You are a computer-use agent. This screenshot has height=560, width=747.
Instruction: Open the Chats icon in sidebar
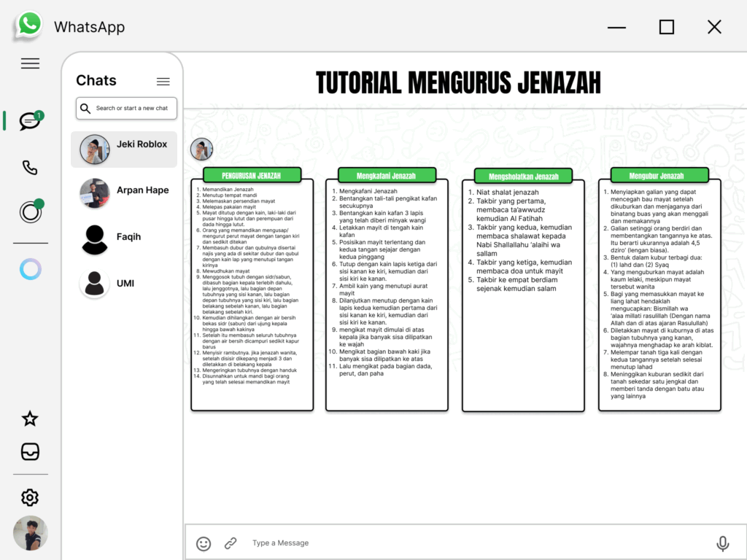click(30, 121)
